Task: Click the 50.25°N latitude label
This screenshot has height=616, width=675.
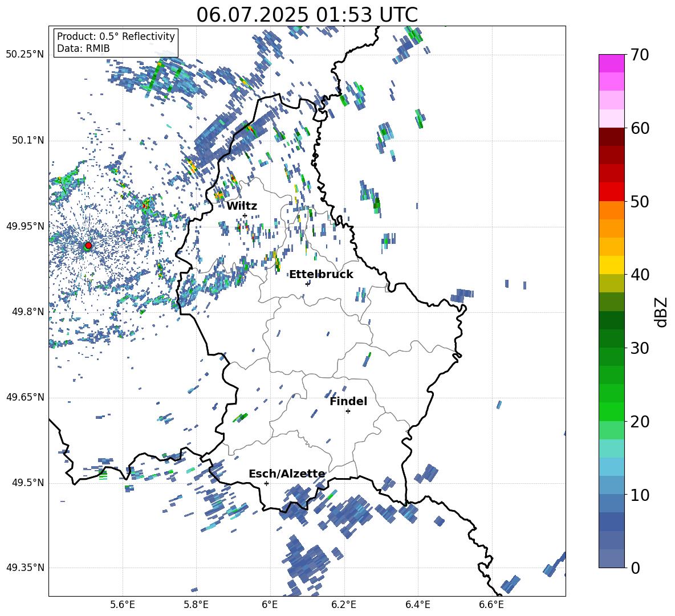Action: click(x=25, y=55)
